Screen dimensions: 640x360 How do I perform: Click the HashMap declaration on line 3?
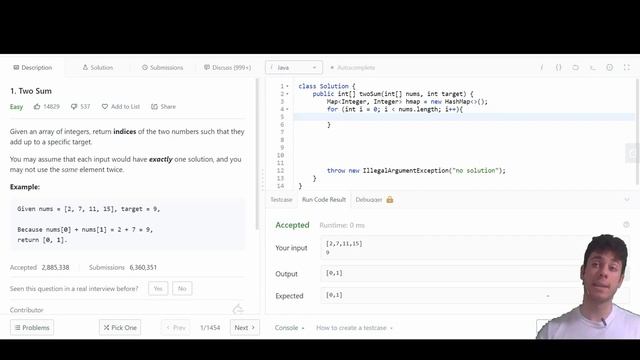[x=407, y=102]
